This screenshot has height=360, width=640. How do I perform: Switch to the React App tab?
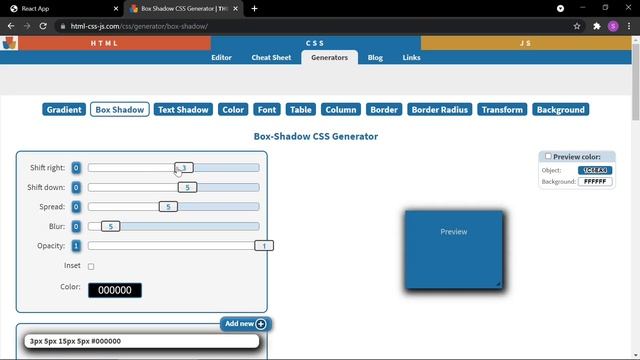(x=61, y=9)
